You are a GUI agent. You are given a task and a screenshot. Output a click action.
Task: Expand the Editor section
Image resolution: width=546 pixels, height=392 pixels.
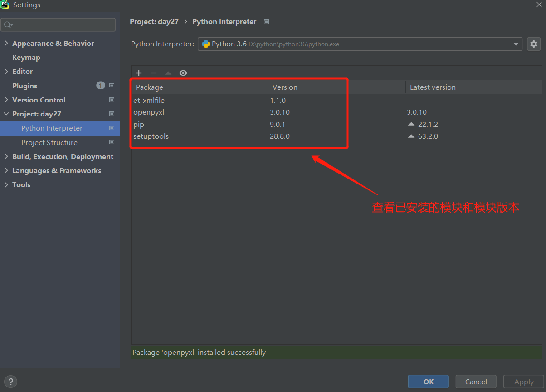click(x=6, y=72)
